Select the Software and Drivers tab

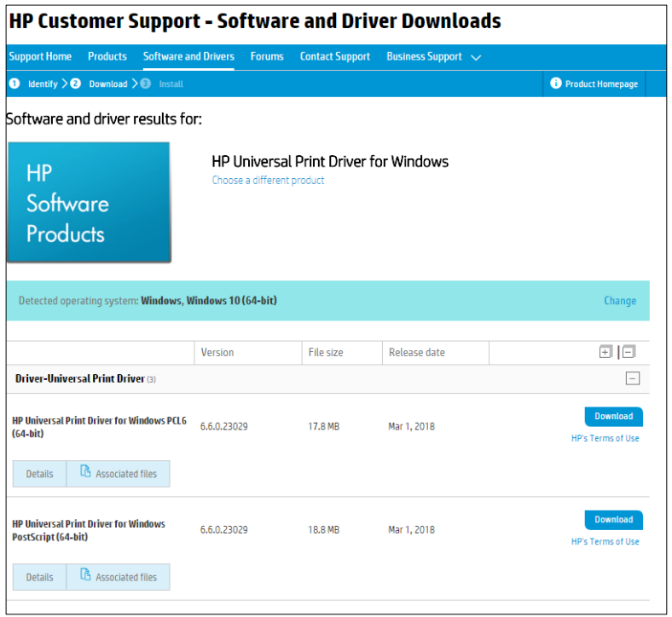click(x=188, y=56)
